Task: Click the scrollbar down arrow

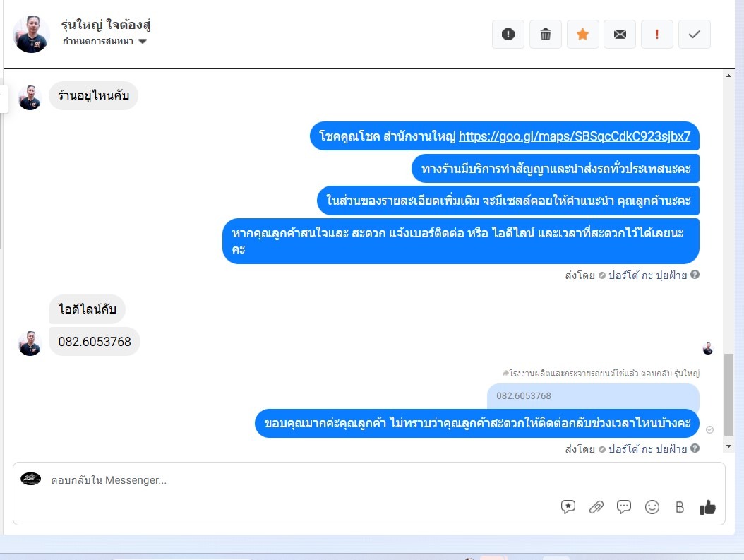Action: coord(728,446)
